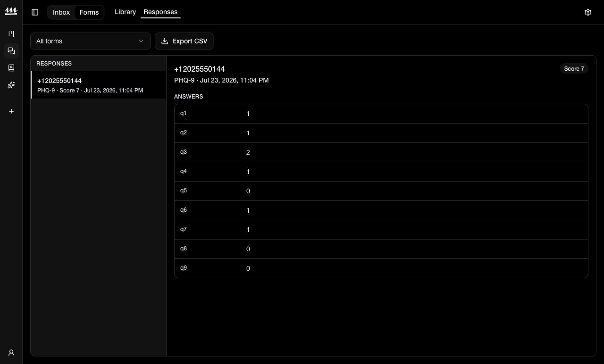604x364 pixels.
Task: Select the Responses tab
Action: [160, 12]
